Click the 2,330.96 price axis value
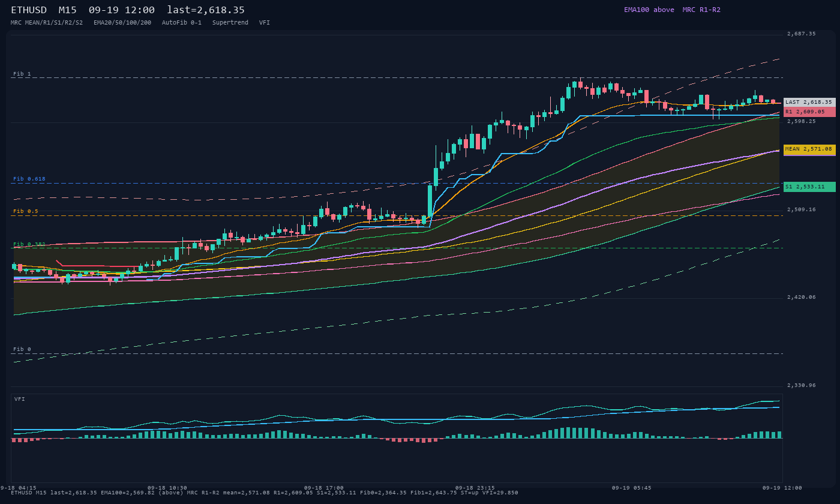The height and width of the screenshot is (504, 840). point(802,385)
